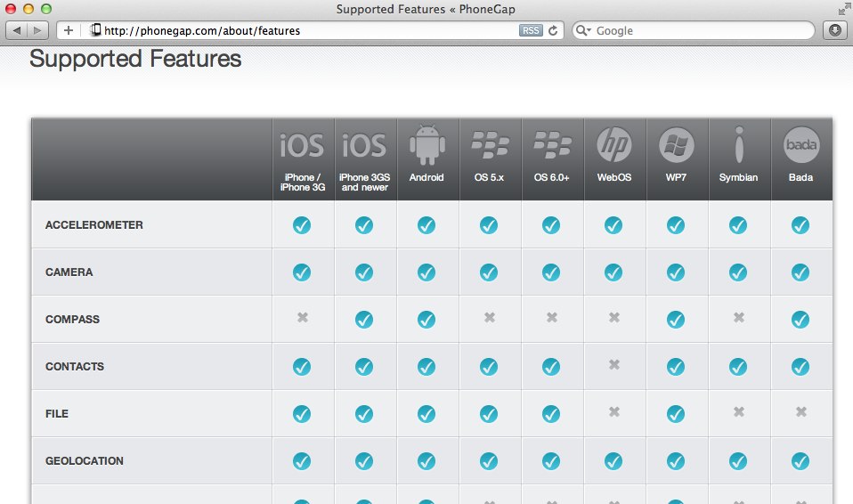
Task: Click the Android robot logo
Action: pyautogui.click(x=427, y=145)
